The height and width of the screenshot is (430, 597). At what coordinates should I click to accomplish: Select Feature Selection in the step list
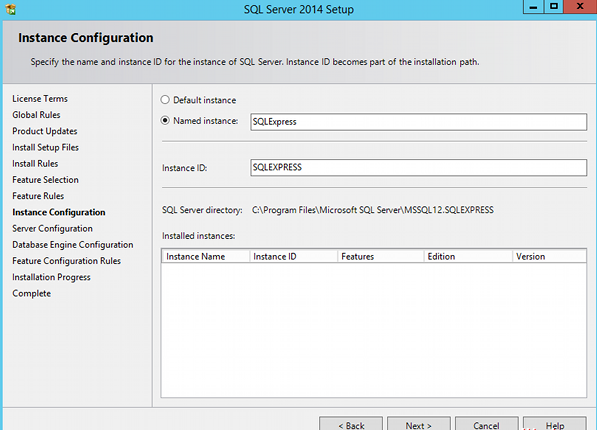tap(45, 180)
